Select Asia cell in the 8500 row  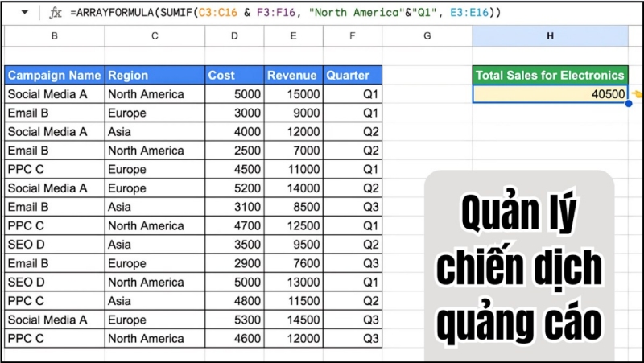point(155,207)
